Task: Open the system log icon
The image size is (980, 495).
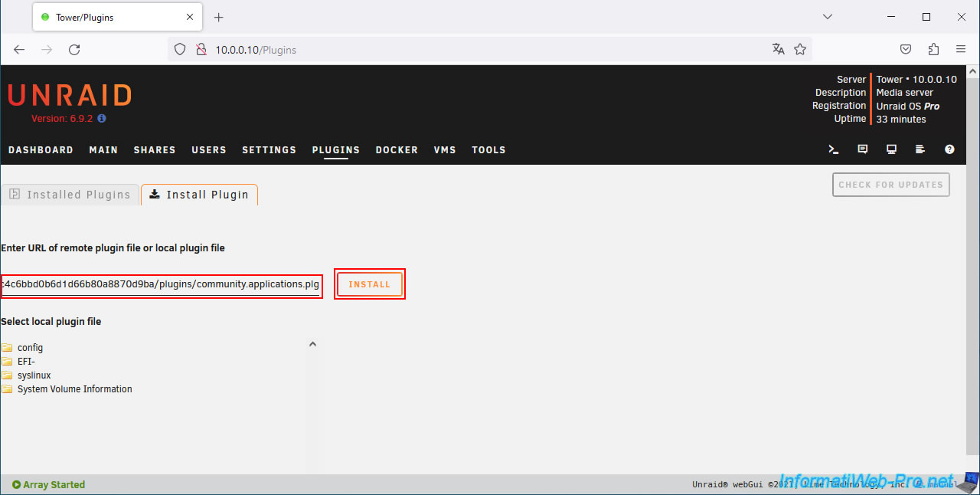Action: (x=920, y=150)
